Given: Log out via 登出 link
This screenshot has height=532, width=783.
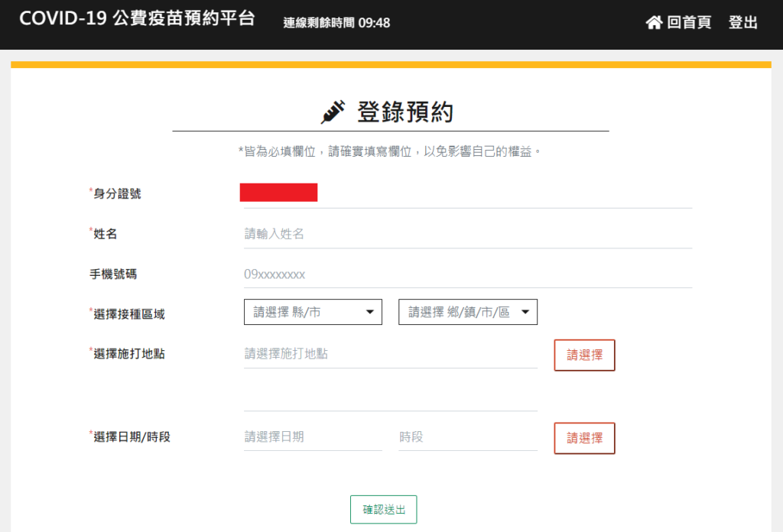Looking at the screenshot, I should pos(742,23).
